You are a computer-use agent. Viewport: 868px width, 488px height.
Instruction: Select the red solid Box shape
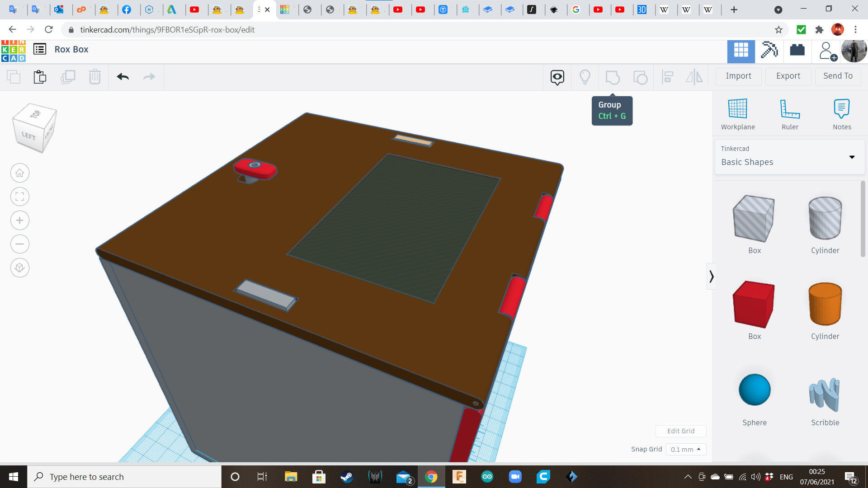pyautogui.click(x=754, y=304)
